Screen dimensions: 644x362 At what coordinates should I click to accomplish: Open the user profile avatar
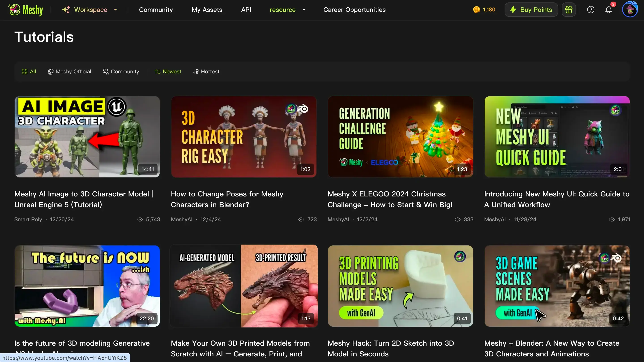point(629,10)
